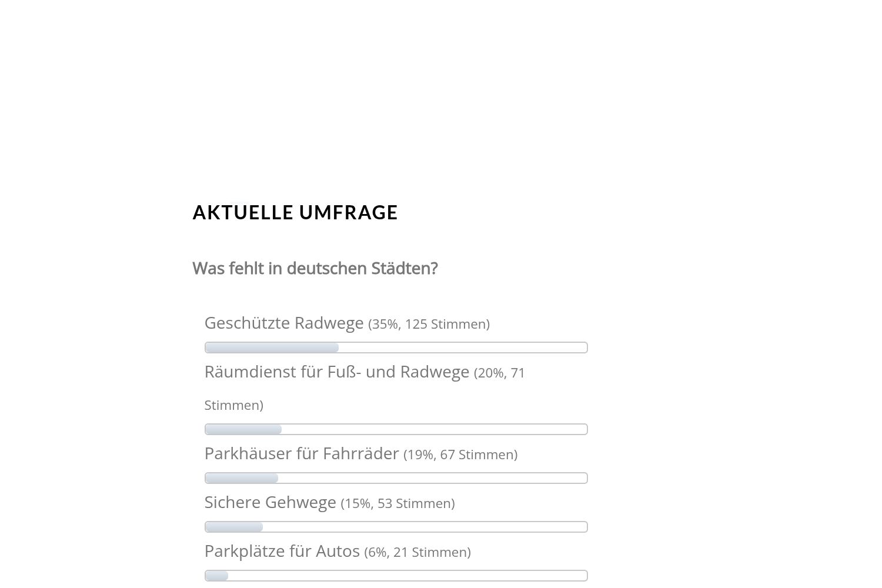Choose the Geschützte Radwege poll option
Viewport: 882px width, 588px height.
284,323
